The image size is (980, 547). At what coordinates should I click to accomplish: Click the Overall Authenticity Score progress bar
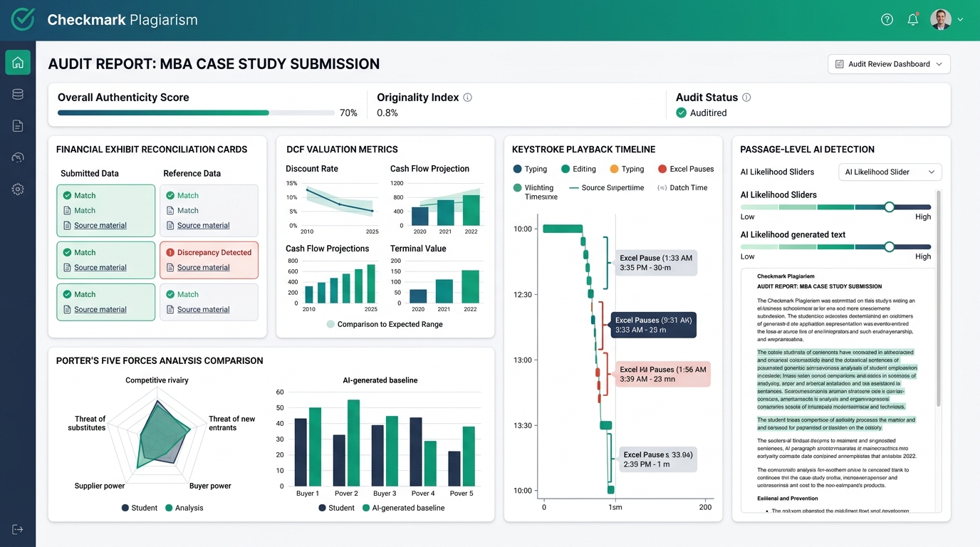[x=196, y=113]
